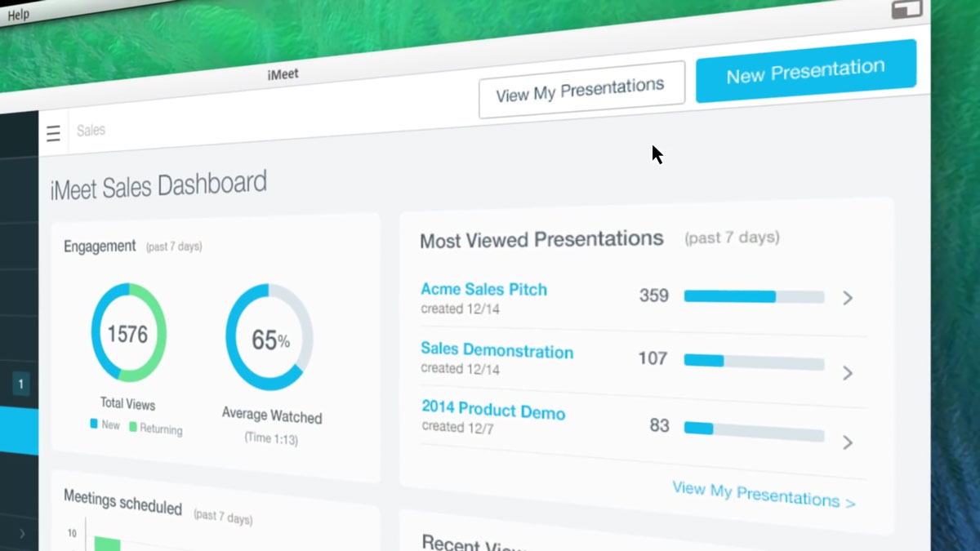
Task: Click the blue New legend swatch
Action: pos(94,424)
